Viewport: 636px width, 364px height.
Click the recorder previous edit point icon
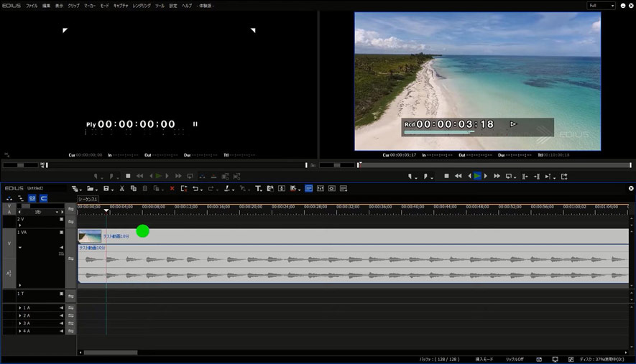coord(525,177)
